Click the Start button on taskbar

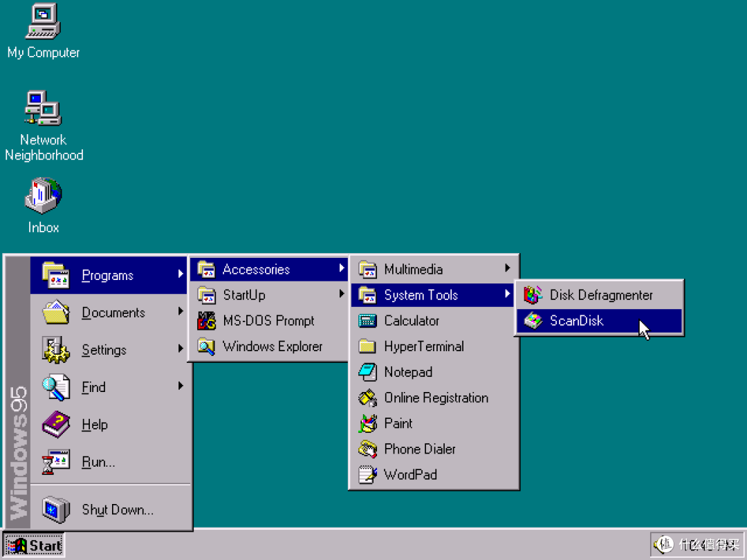pos(34,545)
